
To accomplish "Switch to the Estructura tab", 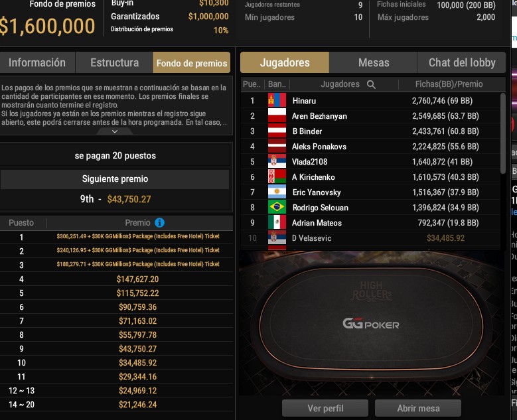I will (114, 62).
